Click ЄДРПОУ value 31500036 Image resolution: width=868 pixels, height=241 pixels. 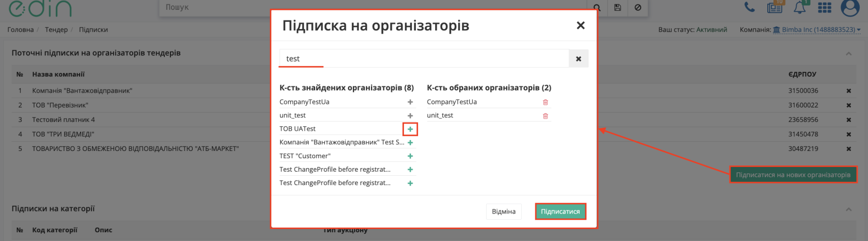coord(803,91)
